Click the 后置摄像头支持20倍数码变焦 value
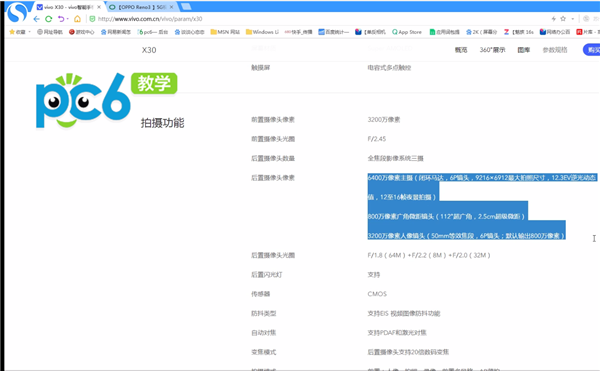Screen dimensions: 600x371 coord(408,352)
